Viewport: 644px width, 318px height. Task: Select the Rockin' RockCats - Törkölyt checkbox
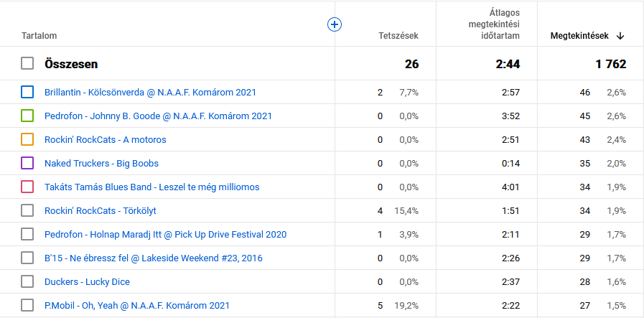27,210
